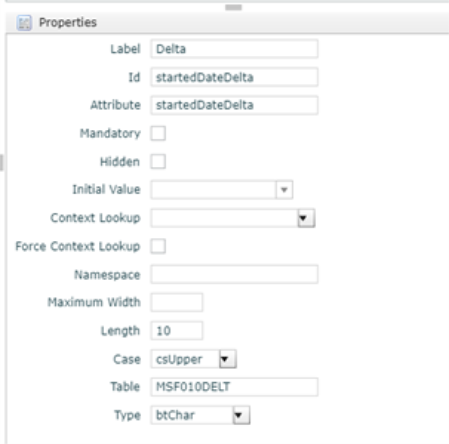
Task: Open the Case dropdown arrow
Action: click(228, 359)
